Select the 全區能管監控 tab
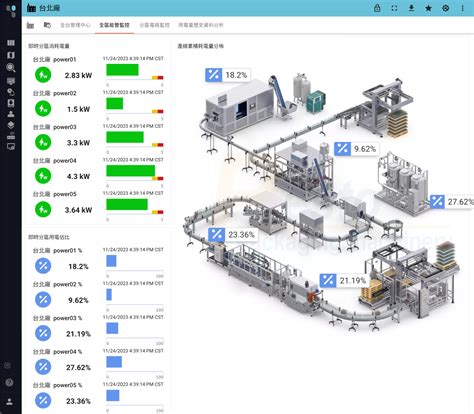This screenshot has height=414, width=474. [x=114, y=25]
